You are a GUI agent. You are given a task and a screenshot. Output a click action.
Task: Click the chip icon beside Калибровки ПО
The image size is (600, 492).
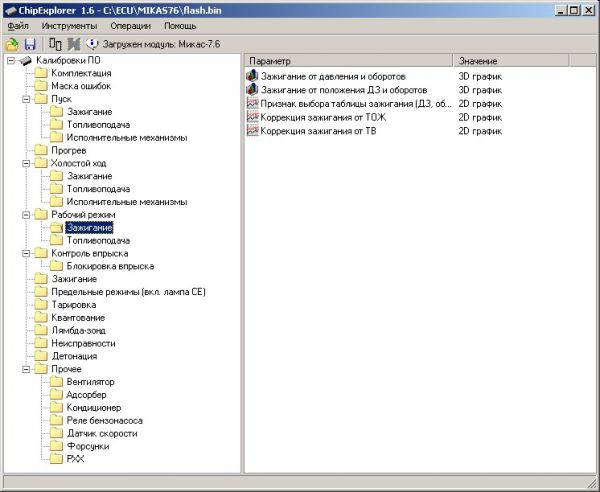(x=25, y=60)
